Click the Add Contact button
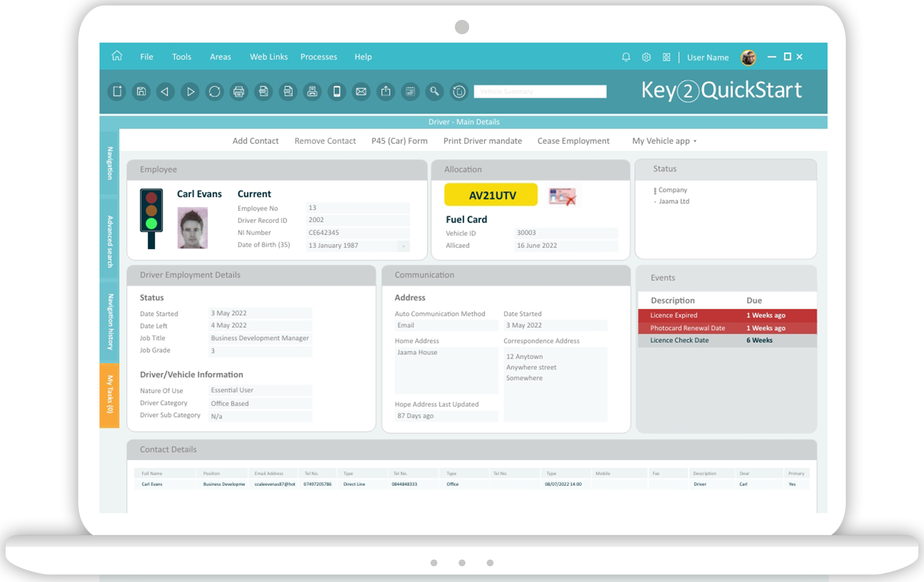This screenshot has width=924, height=582. tap(255, 140)
